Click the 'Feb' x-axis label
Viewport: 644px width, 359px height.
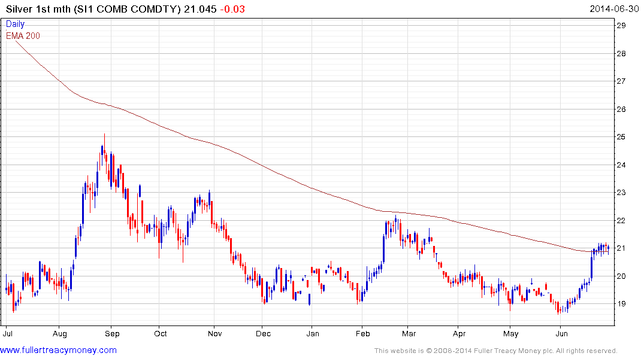click(362, 333)
